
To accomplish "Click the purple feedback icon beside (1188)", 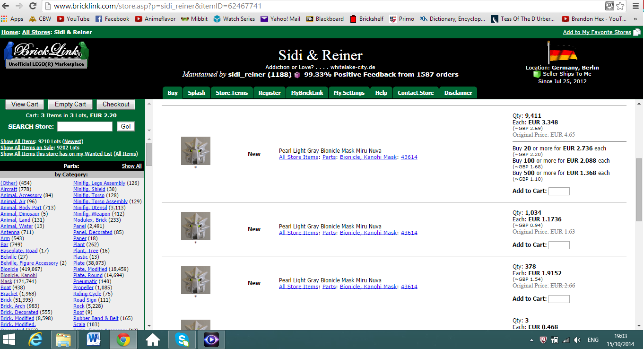I will 297,75.
